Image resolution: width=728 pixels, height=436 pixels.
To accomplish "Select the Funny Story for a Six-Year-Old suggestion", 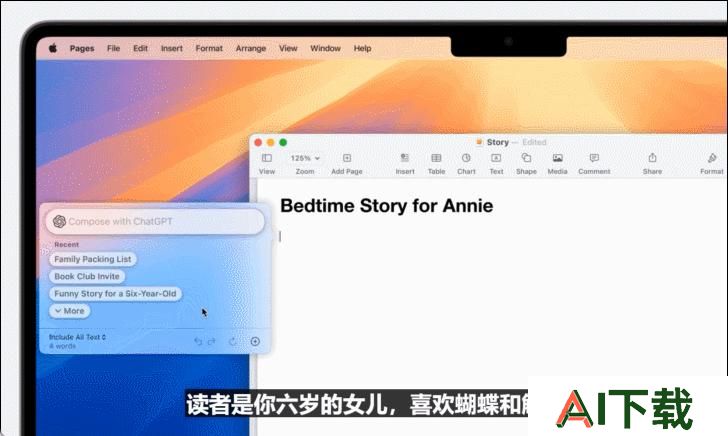I will tap(115, 293).
